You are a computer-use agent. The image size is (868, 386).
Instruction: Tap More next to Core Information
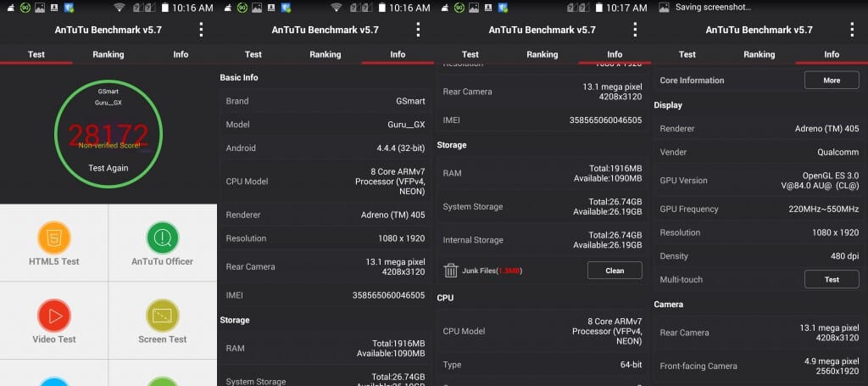[831, 81]
